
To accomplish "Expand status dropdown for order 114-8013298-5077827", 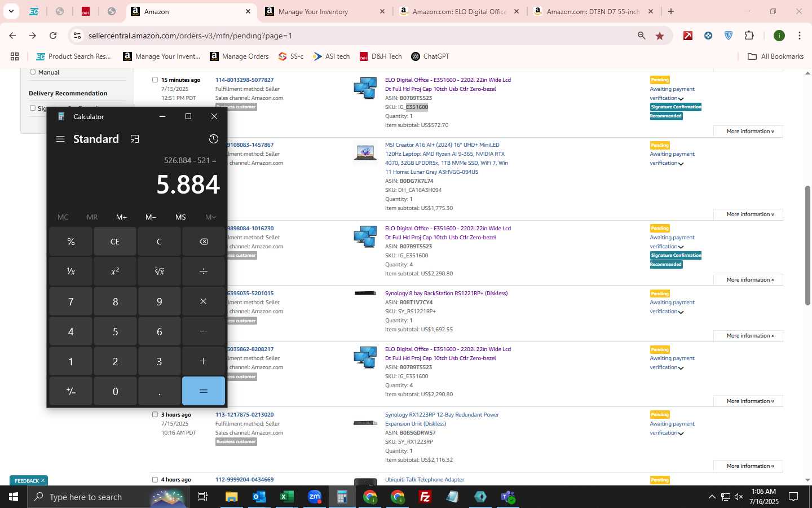I will 681,99.
